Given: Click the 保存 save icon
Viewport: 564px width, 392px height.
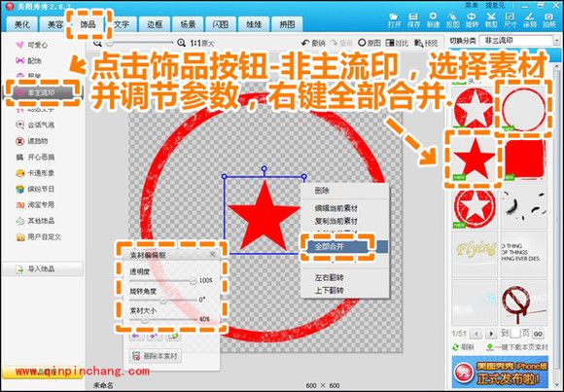Looking at the screenshot, I should point(413,20).
